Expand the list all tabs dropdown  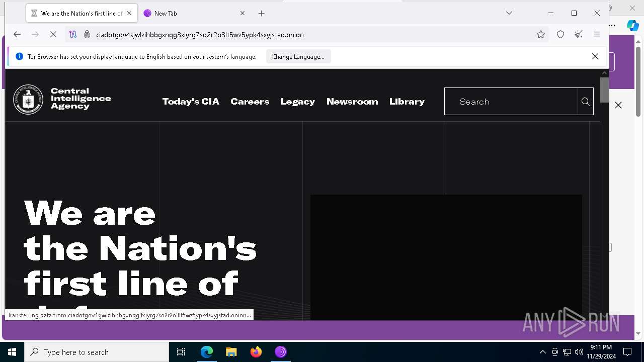tap(509, 13)
